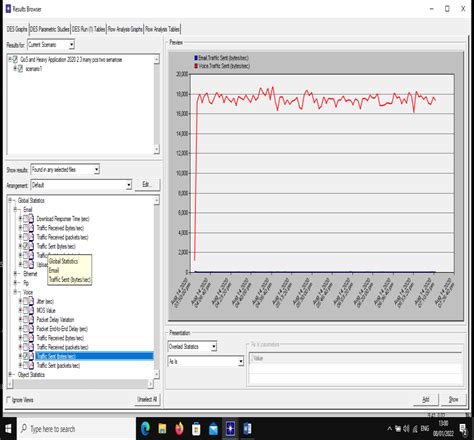Viewport: 474px width, 440px height.
Task: Click the Windows search box
Action: coord(76,429)
